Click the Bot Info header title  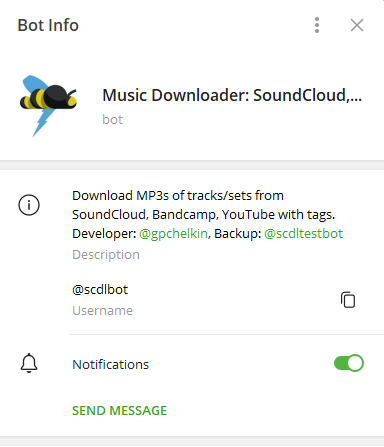point(48,25)
